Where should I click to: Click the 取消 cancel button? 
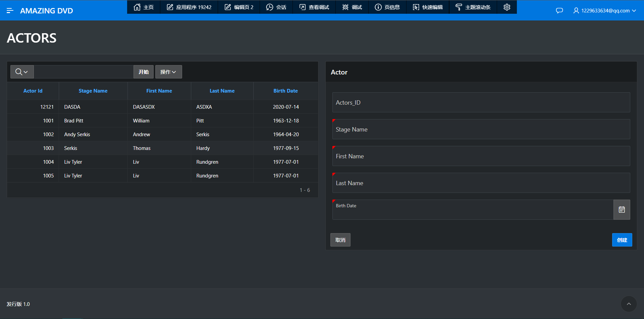[340, 240]
